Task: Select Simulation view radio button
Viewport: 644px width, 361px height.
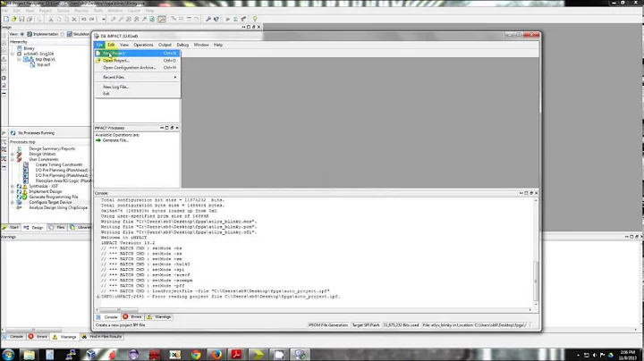Action: [x=63, y=34]
